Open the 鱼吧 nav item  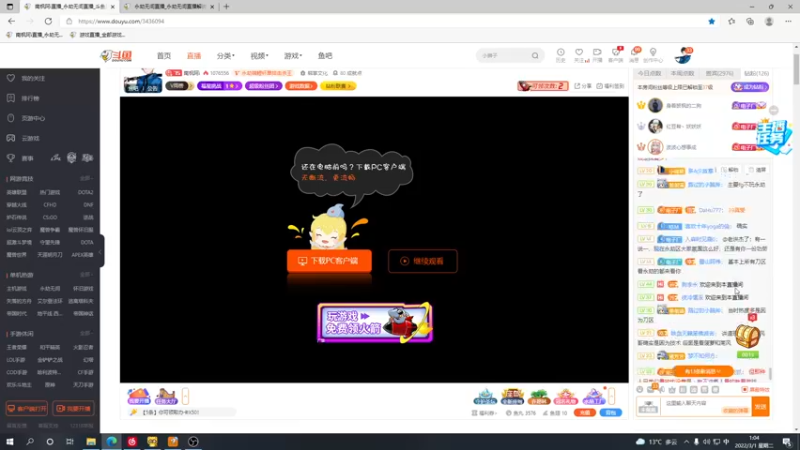tap(325, 56)
